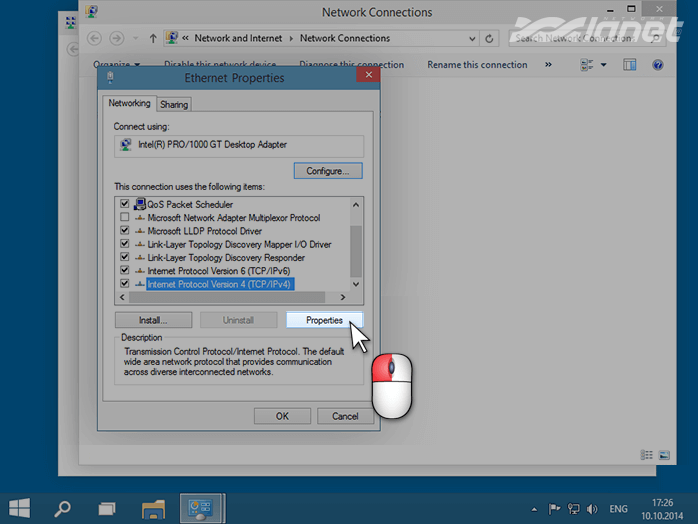This screenshot has width=698, height=524.
Task: Click the volume speaker tray icon
Action: click(x=591, y=508)
